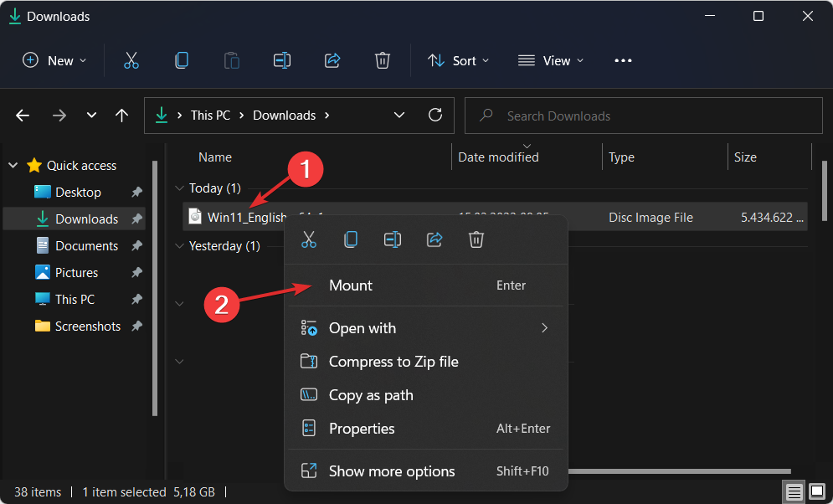833x504 pixels.
Task: Click the Copy icon in the context menu
Action: (350, 239)
